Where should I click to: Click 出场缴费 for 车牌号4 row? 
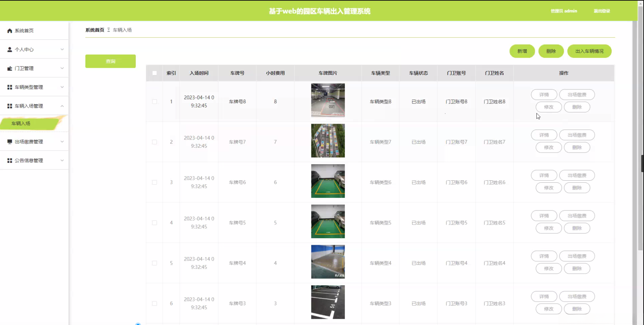(577, 256)
